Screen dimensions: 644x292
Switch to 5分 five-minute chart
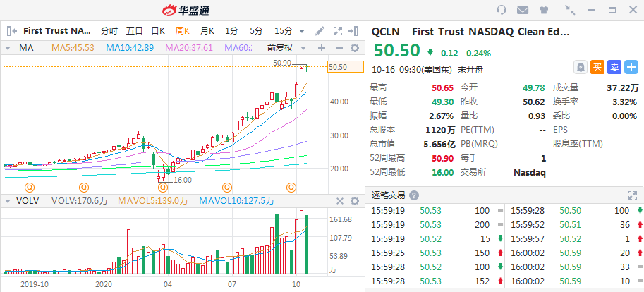click(256, 31)
